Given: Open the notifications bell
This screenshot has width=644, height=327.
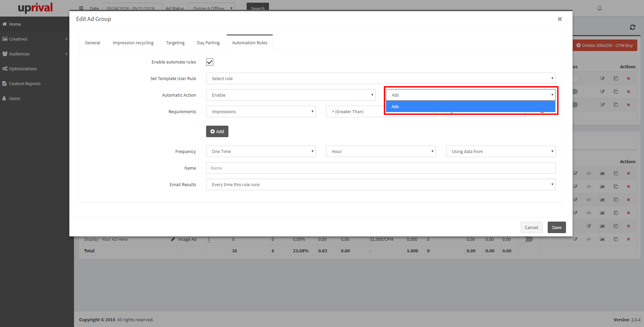Looking at the screenshot, I should 600,8.
